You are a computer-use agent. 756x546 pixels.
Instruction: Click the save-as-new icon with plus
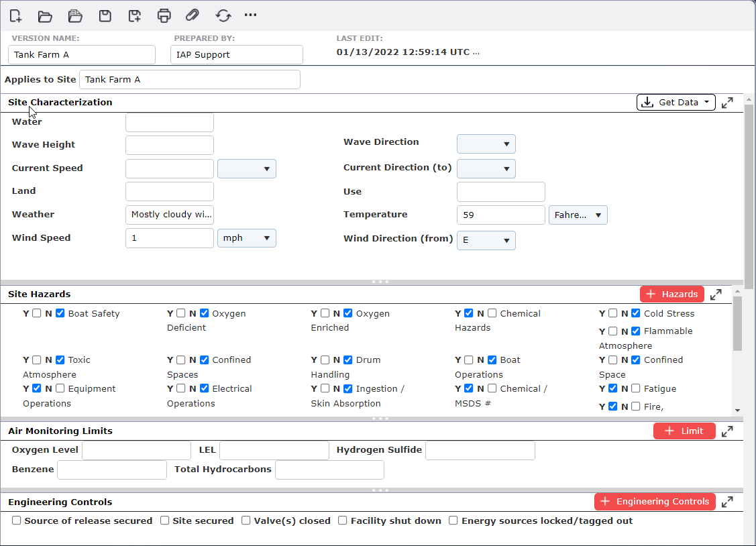click(x=135, y=15)
